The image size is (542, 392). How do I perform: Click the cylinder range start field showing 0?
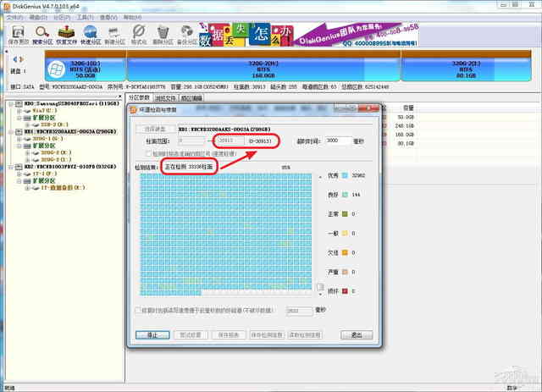(x=191, y=141)
